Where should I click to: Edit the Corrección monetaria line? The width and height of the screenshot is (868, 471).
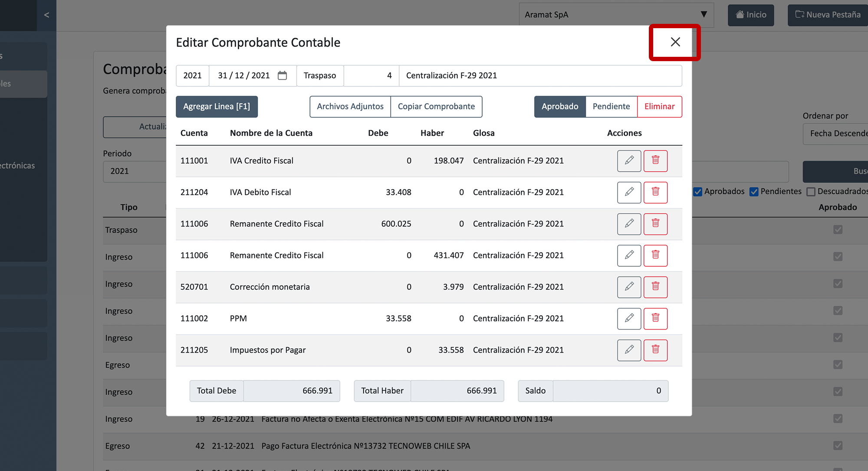tap(629, 287)
